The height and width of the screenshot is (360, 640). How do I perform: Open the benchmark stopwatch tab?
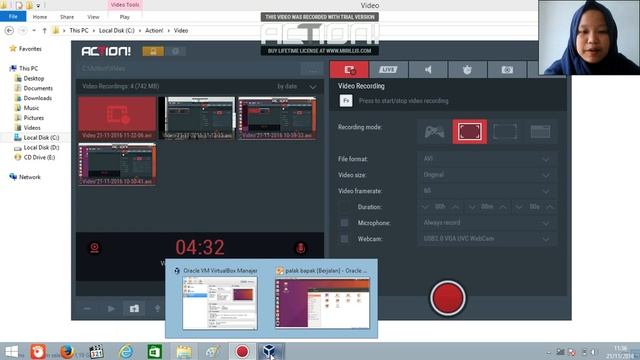coord(467,70)
